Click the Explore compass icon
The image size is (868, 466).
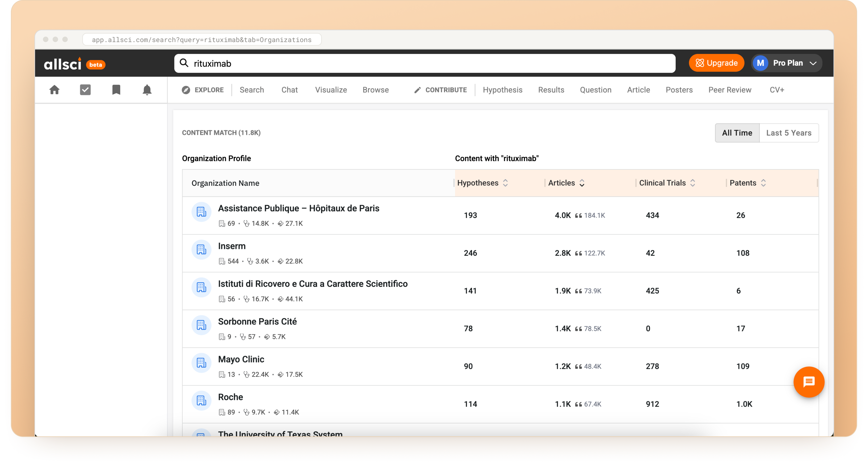186,90
